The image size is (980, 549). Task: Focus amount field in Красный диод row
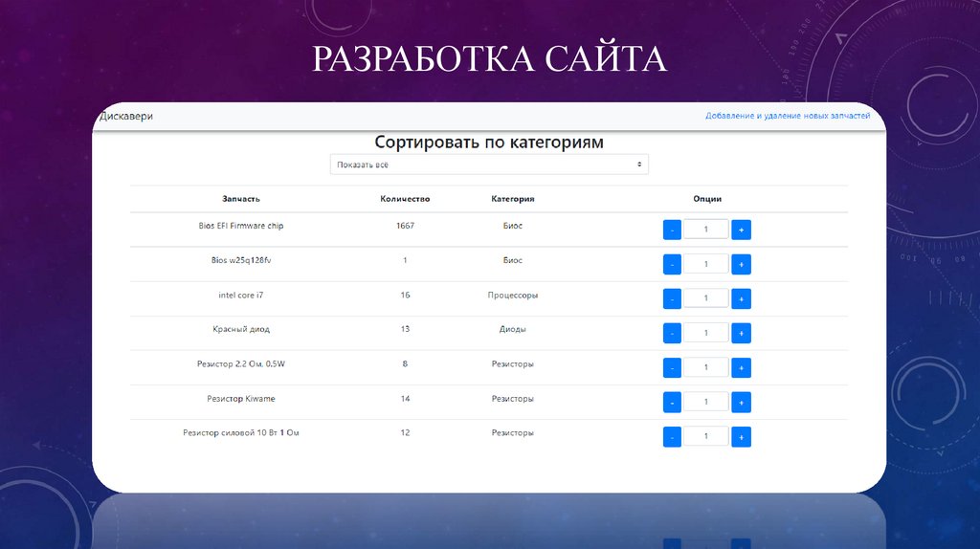click(x=706, y=333)
